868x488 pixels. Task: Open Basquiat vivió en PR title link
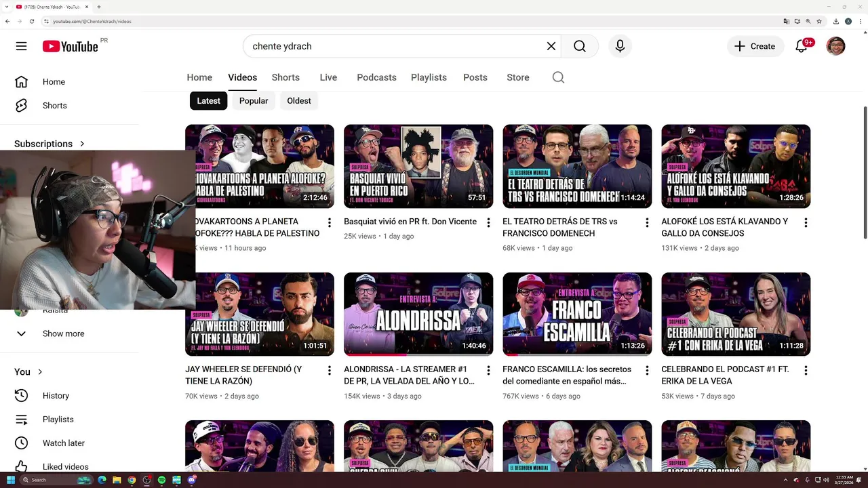(410, 222)
